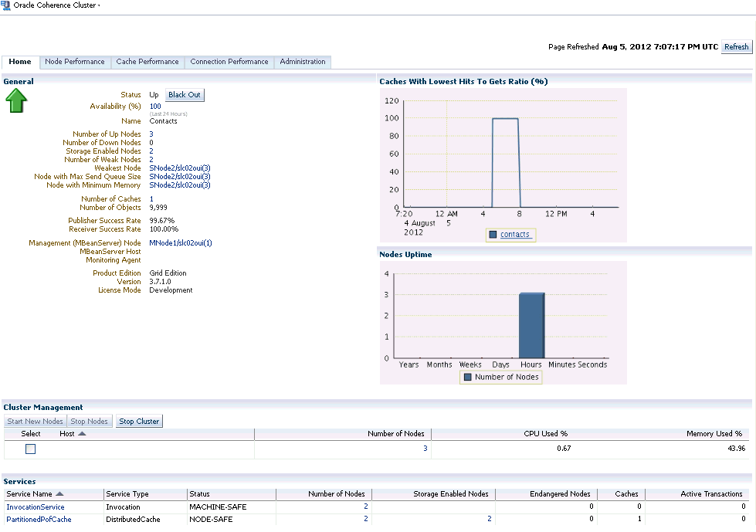Click the Memory Used % column header
The height and width of the screenshot is (532, 756).
click(x=714, y=434)
